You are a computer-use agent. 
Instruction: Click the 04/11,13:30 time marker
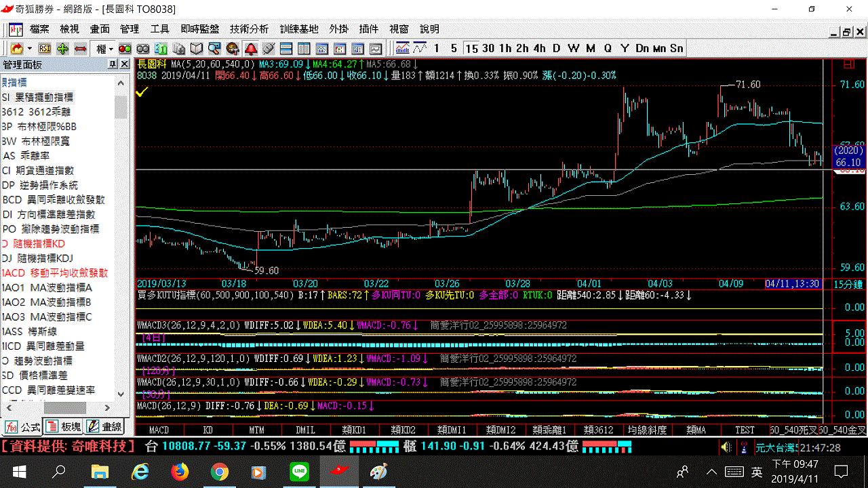pos(793,283)
